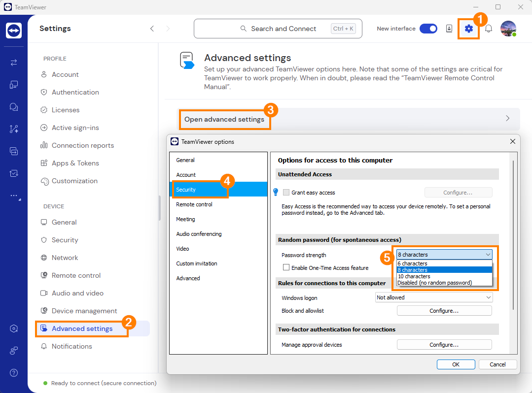Check the Grant easy access checkbox
This screenshot has width=532, height=393.
[286, 193]
